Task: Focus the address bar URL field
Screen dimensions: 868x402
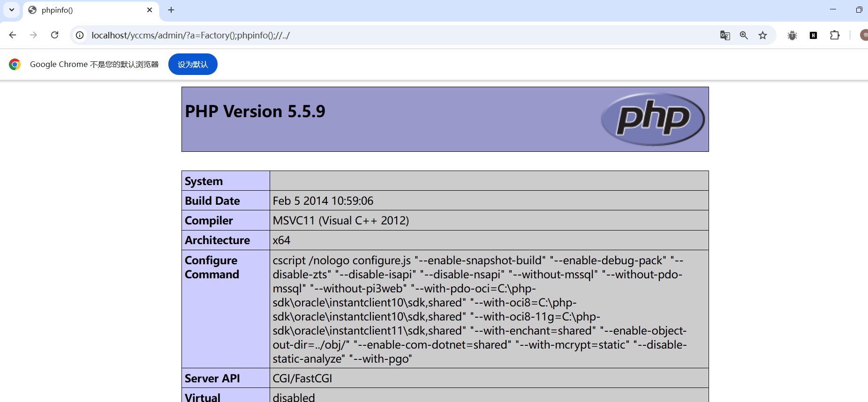Action: [x=375, y=35]
